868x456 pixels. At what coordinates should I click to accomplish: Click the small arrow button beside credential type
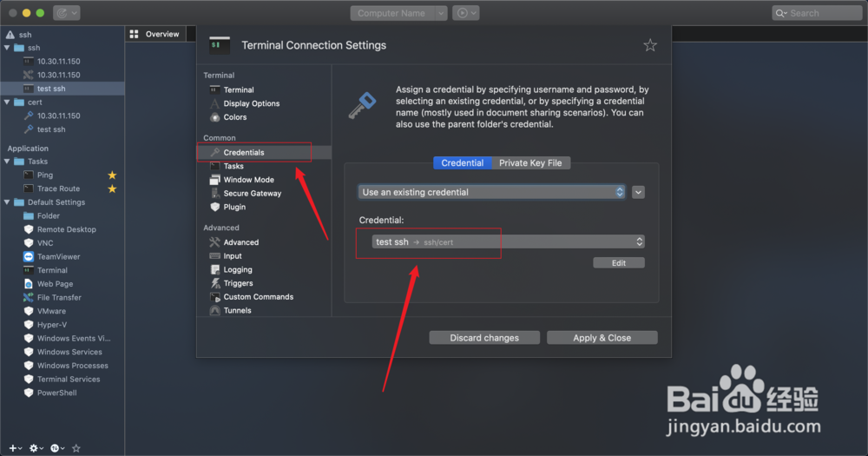(638, 192)
